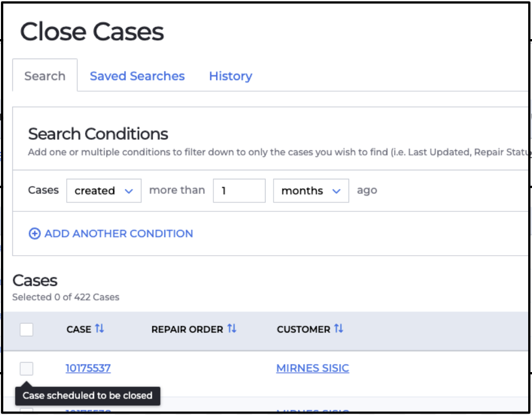
Task: Open the History tab
Action: [231, 76]
